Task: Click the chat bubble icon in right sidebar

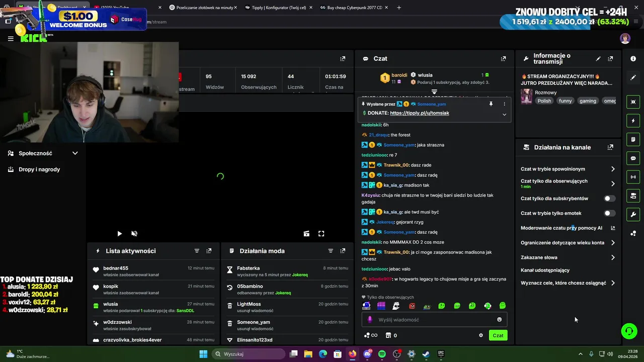Action: (x=633, y=158)
